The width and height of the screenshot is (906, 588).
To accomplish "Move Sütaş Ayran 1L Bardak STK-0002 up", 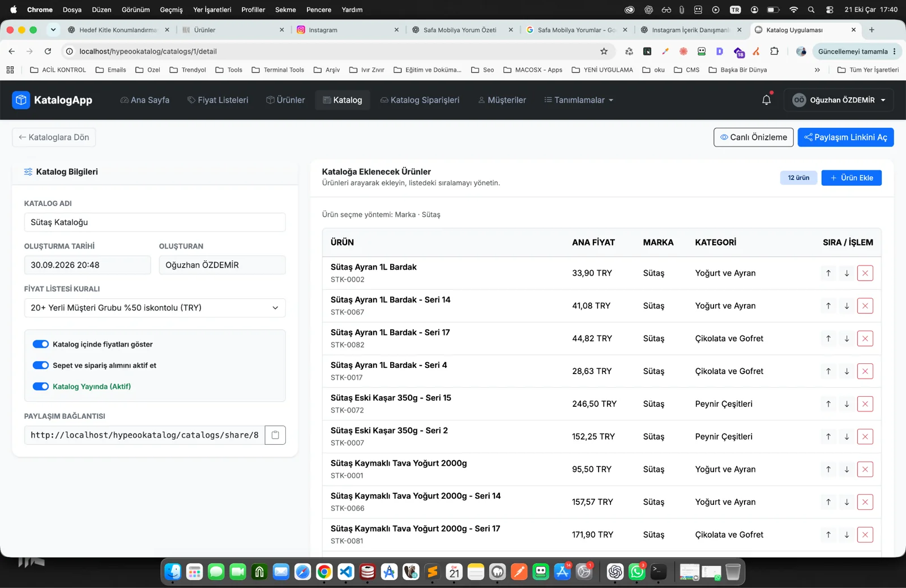I will click(828, 273).
